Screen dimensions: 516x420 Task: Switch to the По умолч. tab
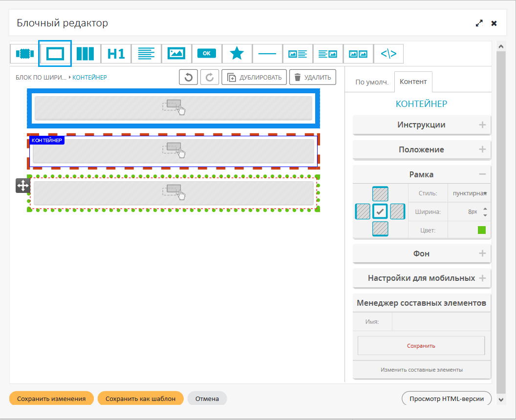click(x=371, y=82)
